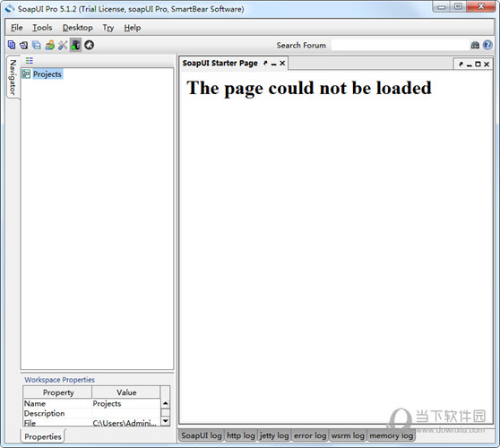Screen dimensions: 500x448
Task: Minimize the SoapUI Pro window
Action: (x=442, y=6)
